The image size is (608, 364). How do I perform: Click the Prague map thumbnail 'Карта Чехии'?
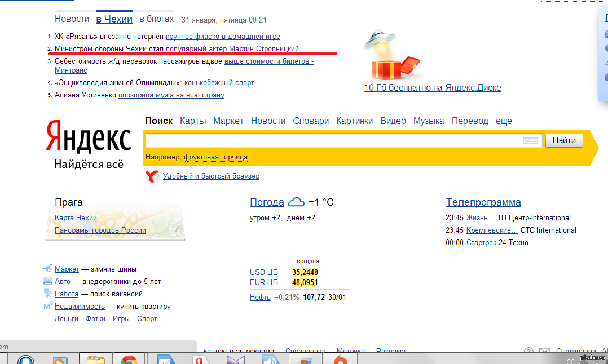(x=76, y=218)
